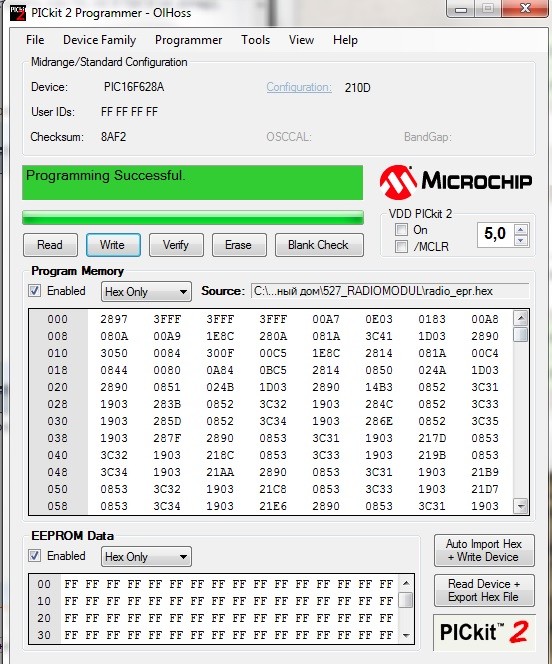Click the PICkit 2 title bar icon

click(x=17, y=13)
